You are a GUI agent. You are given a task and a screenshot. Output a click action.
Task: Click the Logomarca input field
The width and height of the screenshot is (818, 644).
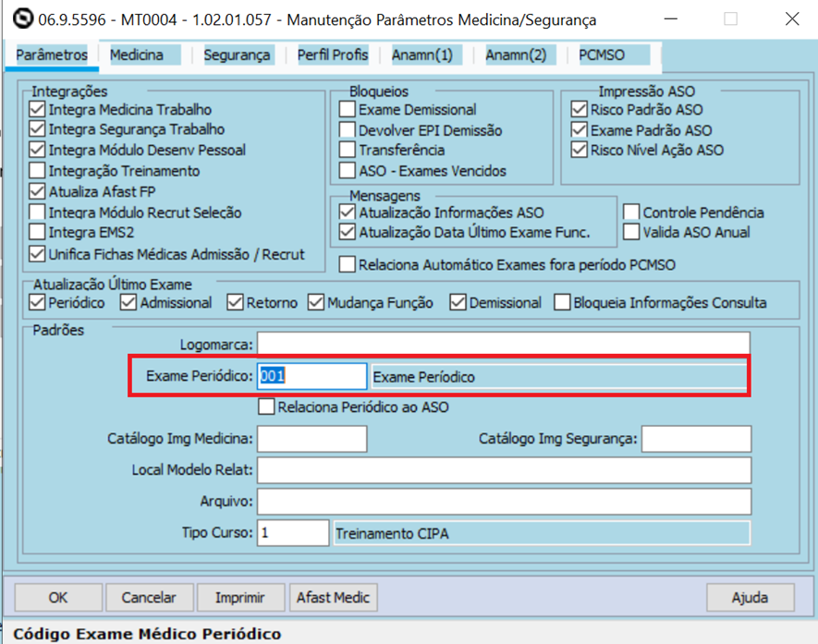(504, 344)
